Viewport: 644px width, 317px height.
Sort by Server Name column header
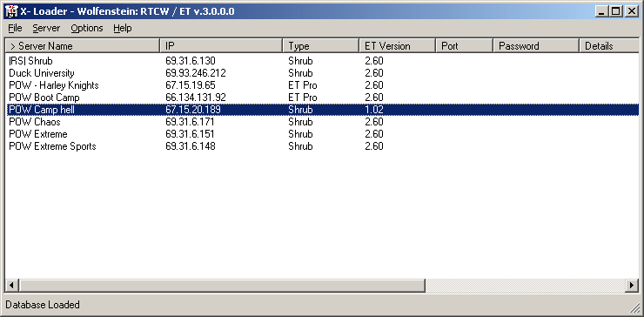click(82, 45)
